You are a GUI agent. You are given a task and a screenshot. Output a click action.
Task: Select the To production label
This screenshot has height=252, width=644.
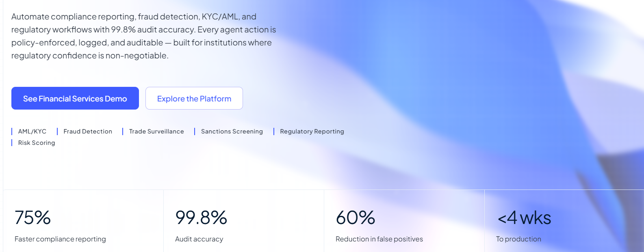[x=518, y=239]
